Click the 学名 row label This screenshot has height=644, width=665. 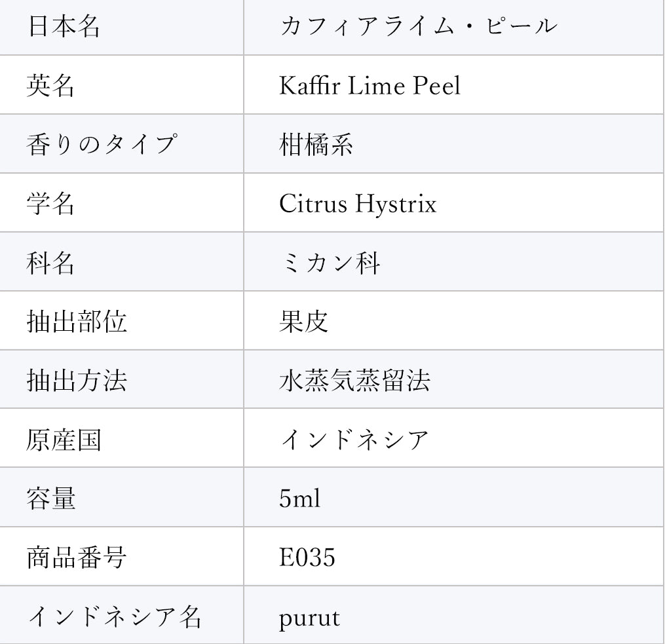[x=50, y=203]
